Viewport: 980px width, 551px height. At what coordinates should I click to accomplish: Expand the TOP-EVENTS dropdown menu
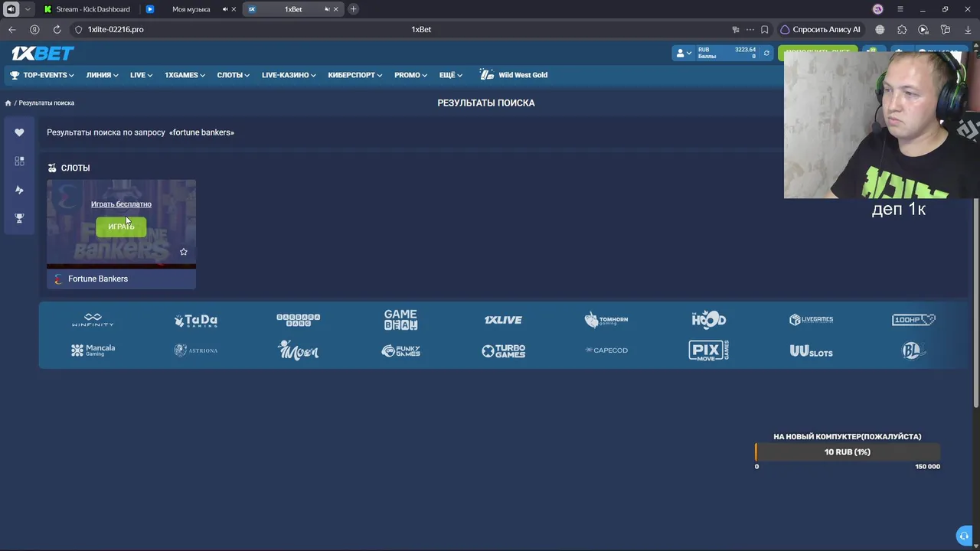[42, 75]
